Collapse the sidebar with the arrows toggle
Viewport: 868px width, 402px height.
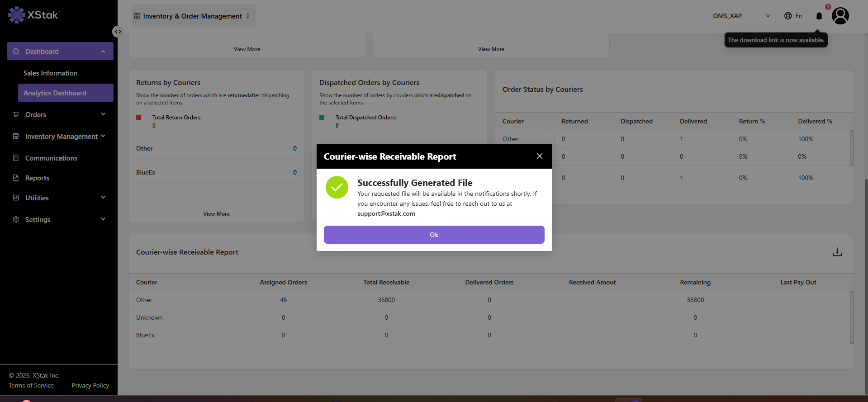pyautogui.click(x=118, y=32)
